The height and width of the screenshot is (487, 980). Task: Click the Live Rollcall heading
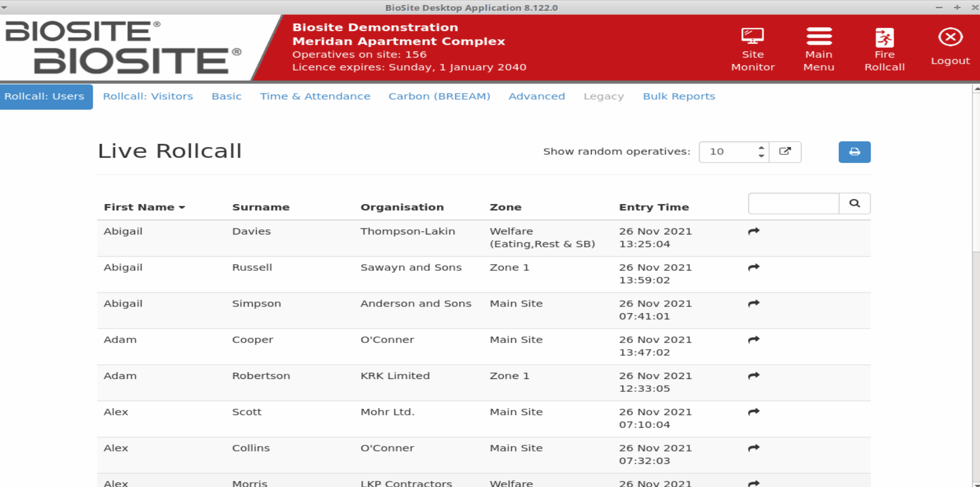pos(170,151)
